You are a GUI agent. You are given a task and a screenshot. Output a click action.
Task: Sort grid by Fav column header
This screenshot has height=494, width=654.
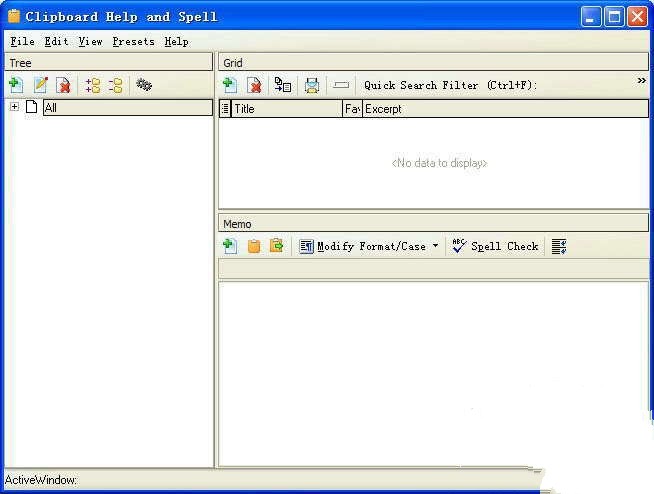tap(352, 109)
